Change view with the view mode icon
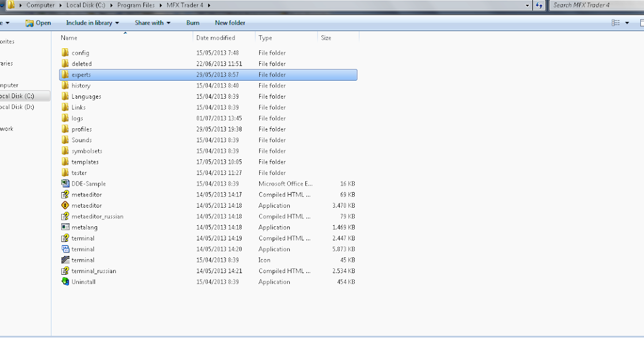 click(x=616, y=23)
